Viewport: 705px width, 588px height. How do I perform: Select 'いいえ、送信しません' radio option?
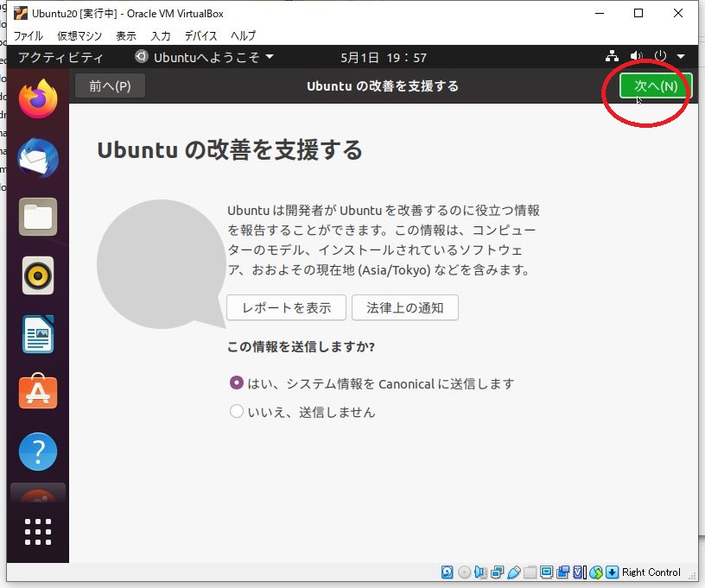pos(302,412)
